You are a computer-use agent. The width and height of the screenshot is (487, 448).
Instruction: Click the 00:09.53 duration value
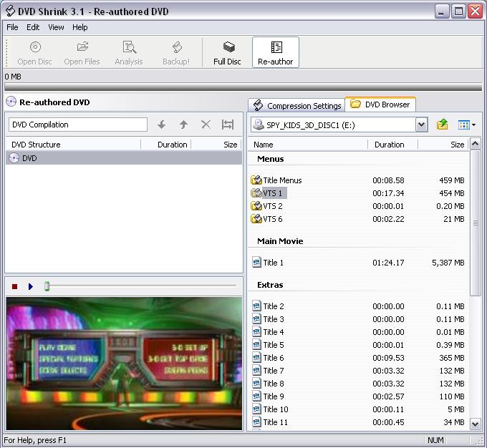click(x=388, y=358)
